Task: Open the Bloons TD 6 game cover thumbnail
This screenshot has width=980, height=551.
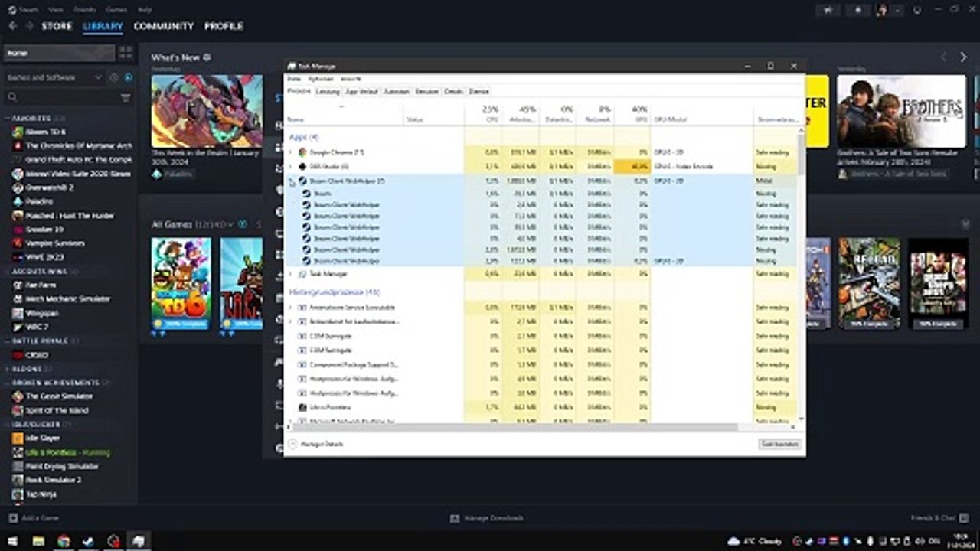Action: (181, 283)
